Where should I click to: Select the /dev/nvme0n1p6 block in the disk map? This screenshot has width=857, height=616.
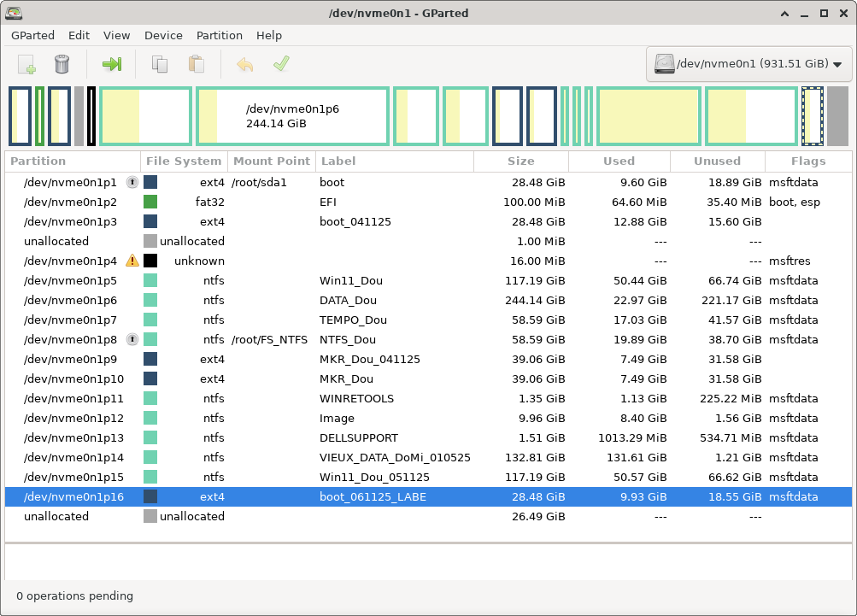(292, 116)
